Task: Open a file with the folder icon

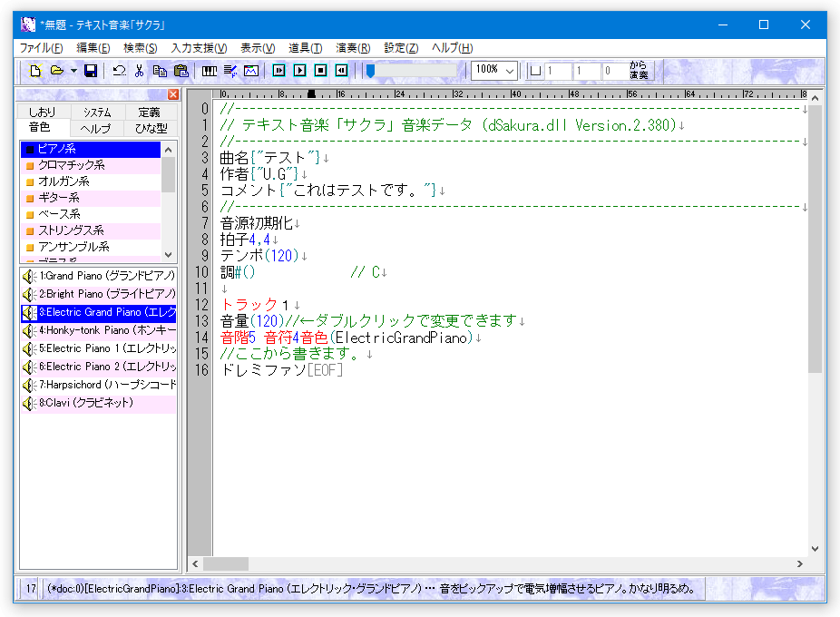Action: point(56,71)
